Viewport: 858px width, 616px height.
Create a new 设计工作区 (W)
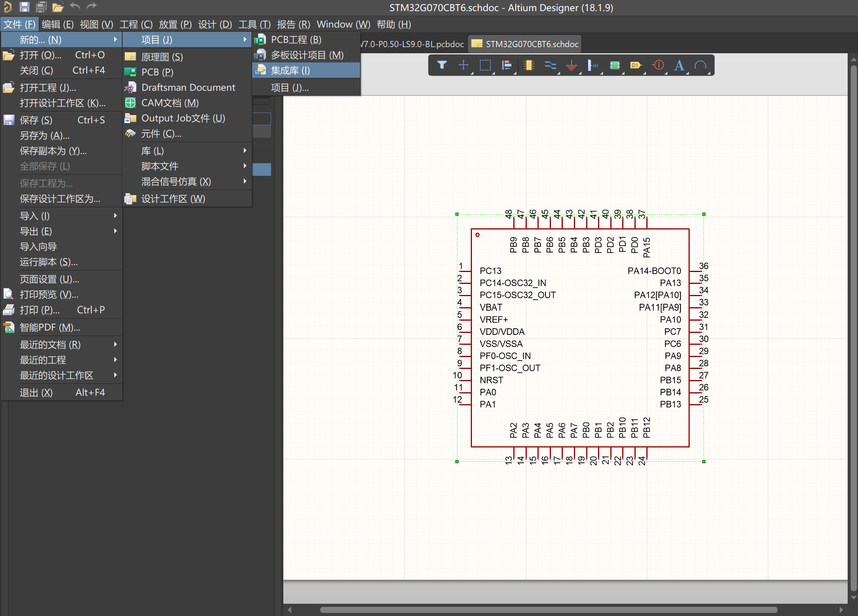pos(187,198)
